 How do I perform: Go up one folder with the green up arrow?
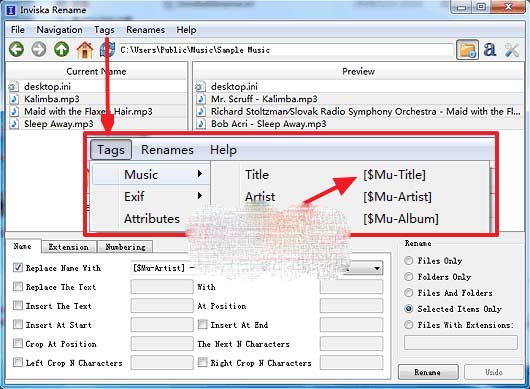tap(62, 50)
